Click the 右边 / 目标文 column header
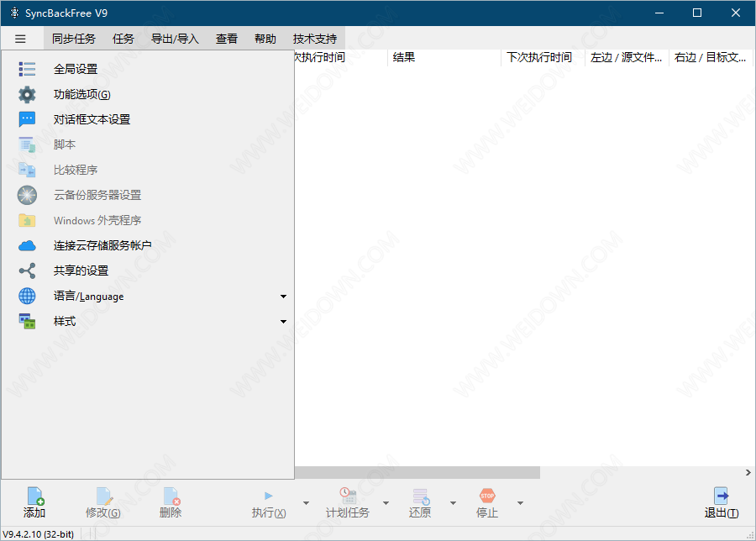The height and width of the screenshot is (541, 756). coord(711,57)
